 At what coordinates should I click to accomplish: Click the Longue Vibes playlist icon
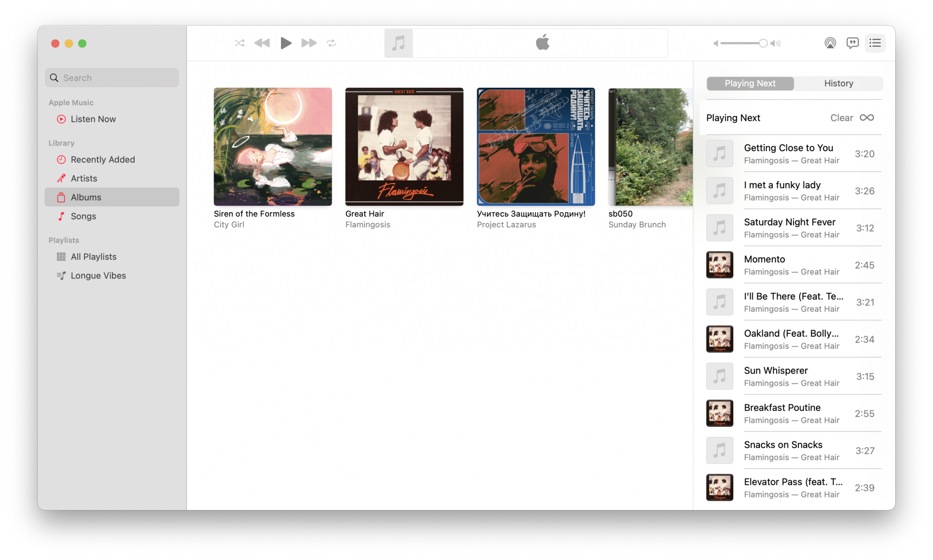coord(61,276)
